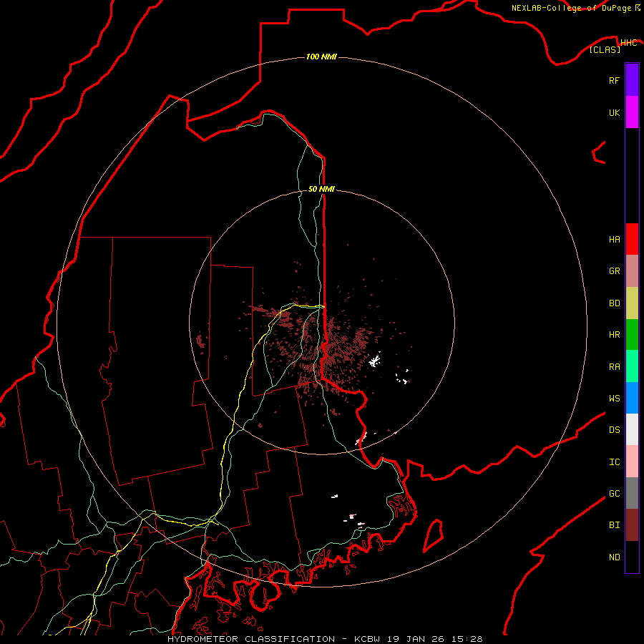The width and height of the screenshot is (644, 644).
Task: Click the BD yellow legend swatch
Action: pos(632,303)
